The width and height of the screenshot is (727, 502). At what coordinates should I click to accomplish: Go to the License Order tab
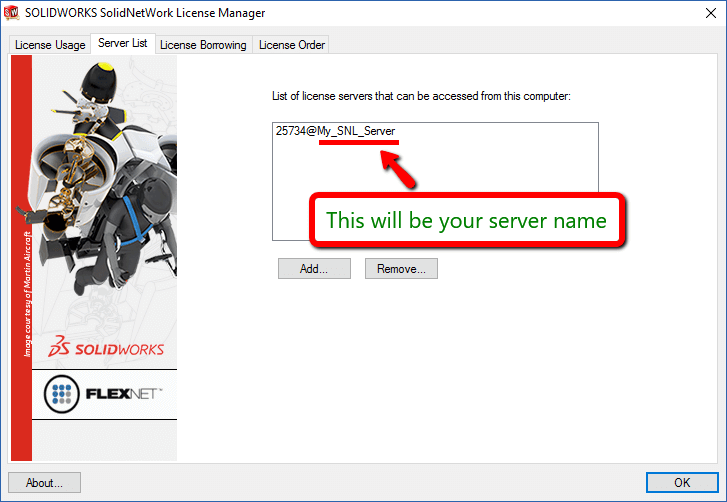[291, 45]
